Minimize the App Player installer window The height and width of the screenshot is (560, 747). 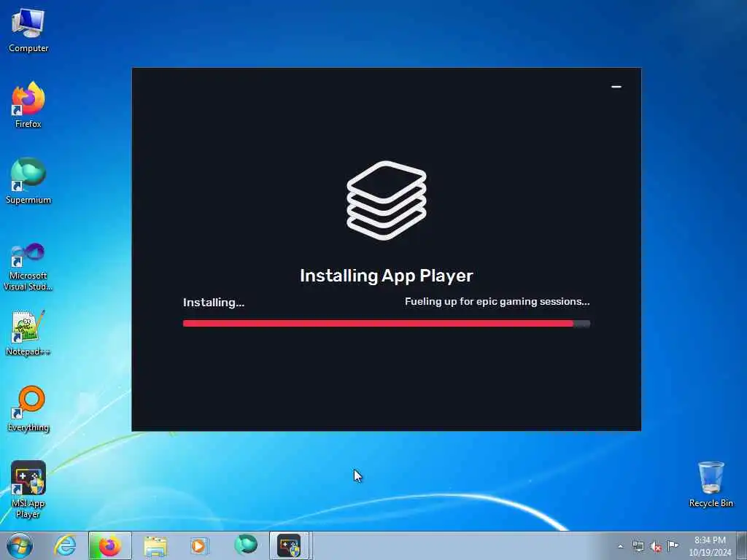(616, 87)
